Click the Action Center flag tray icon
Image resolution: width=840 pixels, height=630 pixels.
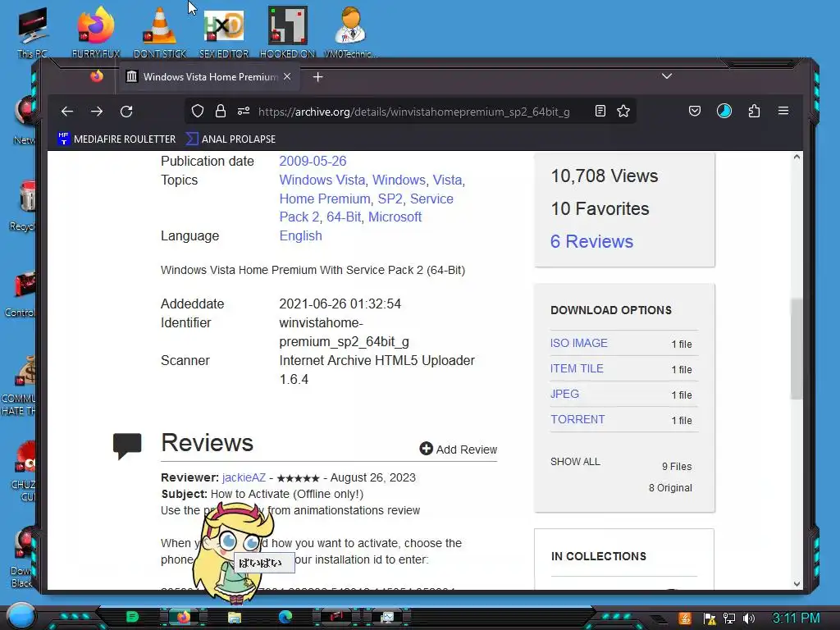pos(710,619)
